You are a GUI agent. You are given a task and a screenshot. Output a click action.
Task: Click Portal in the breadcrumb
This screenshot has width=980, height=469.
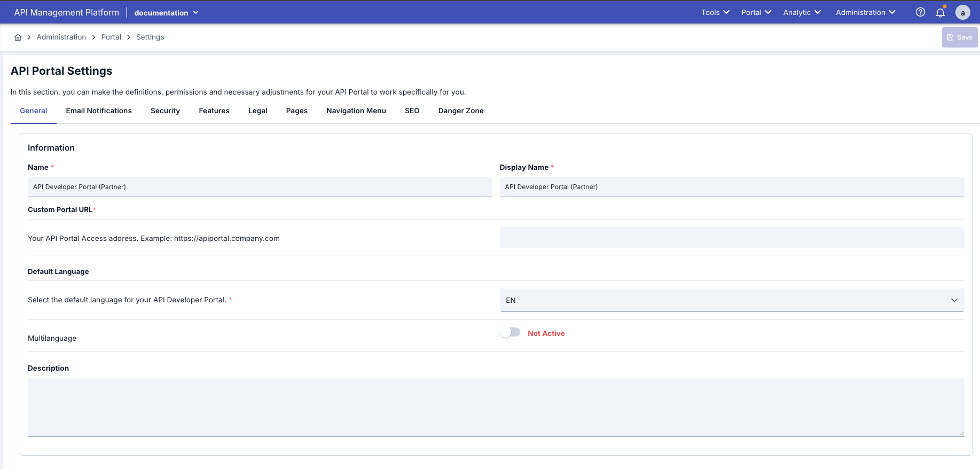point(111,37)
